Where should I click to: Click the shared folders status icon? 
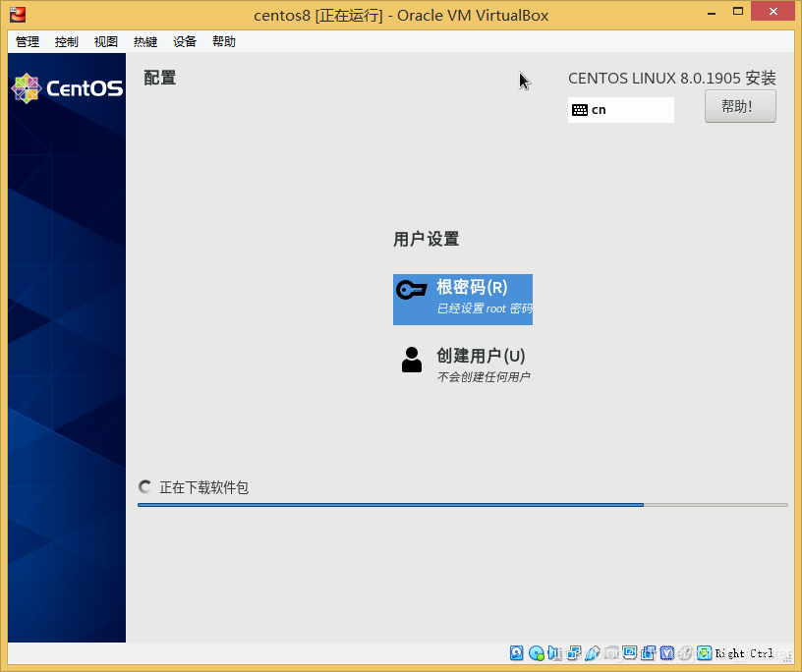coord(612,653)
